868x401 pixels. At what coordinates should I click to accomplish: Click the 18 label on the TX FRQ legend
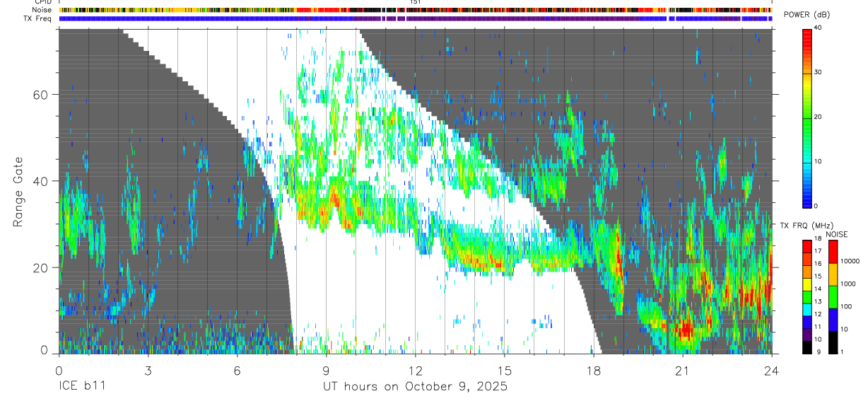point(817,239)
